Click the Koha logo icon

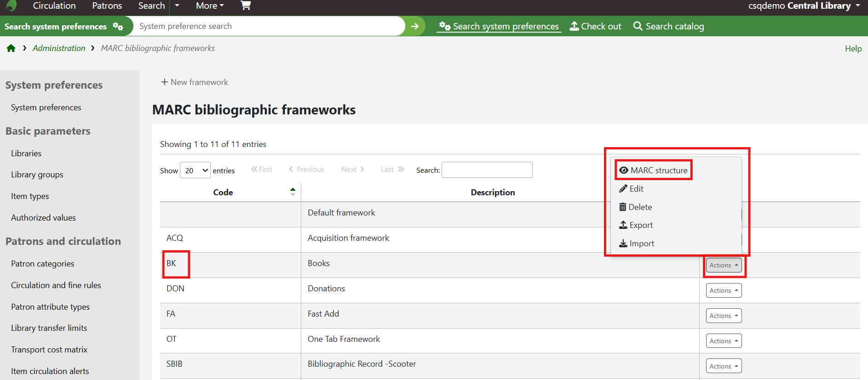click(x=11, y=6)
